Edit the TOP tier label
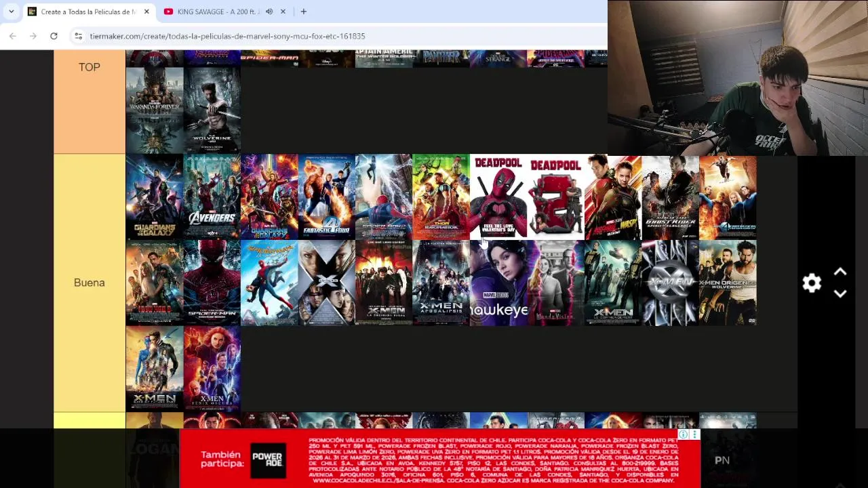The image size is (868, 488). 90,67
